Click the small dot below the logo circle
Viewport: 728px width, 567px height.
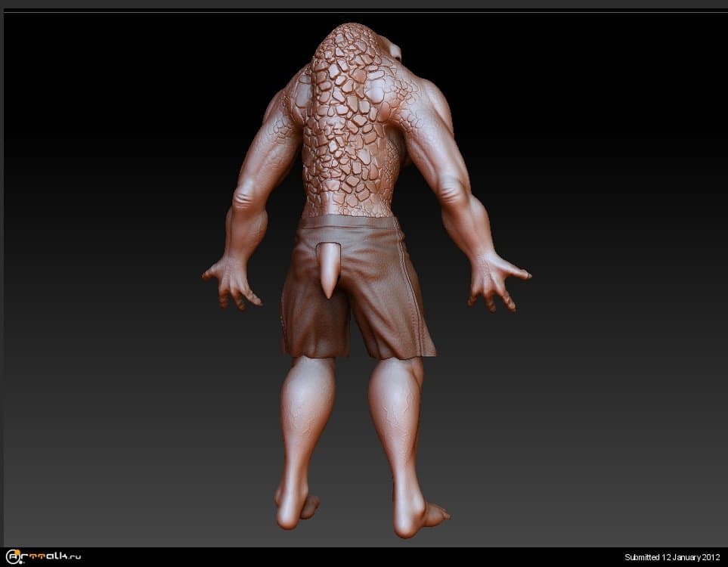click(x=20, y=562)
